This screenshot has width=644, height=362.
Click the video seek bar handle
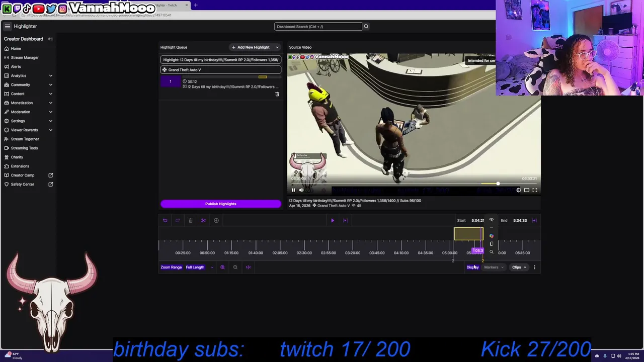498,184
